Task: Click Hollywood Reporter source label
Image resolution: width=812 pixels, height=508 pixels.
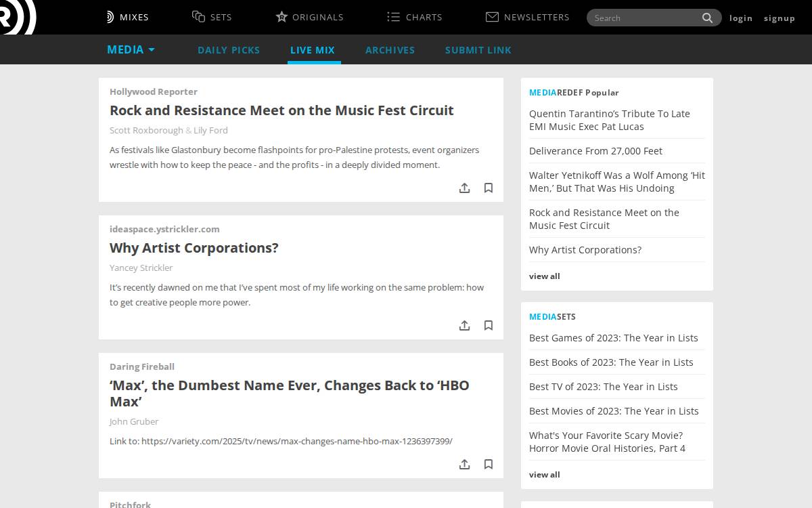Action: pyautogui.click(x=154, y=91)
